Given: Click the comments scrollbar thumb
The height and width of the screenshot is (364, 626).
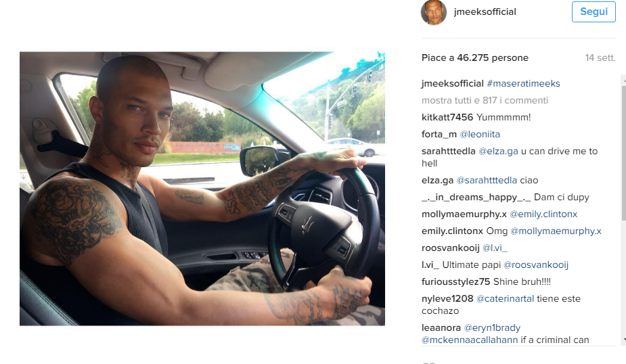Looking at the screenshot, I should pos(623,153).
